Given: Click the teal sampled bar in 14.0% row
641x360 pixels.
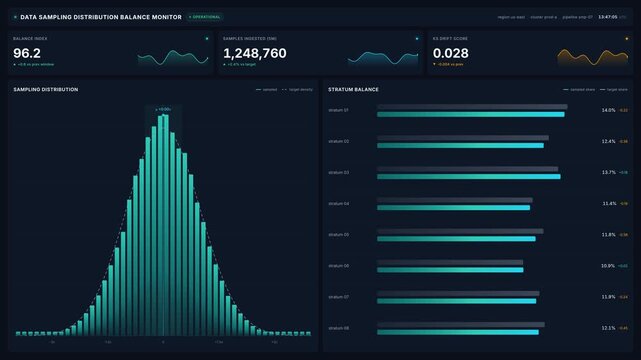Looking at the screenshot, I should 471,114.
